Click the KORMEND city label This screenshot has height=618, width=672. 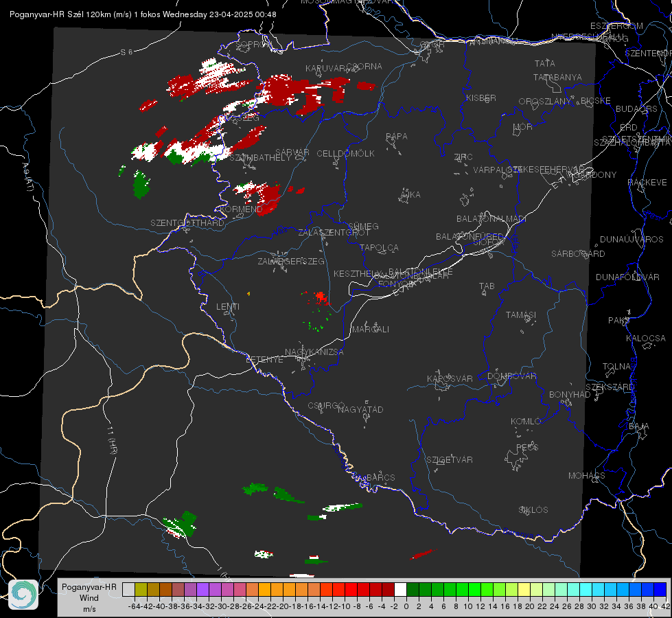tap(240, 209)
